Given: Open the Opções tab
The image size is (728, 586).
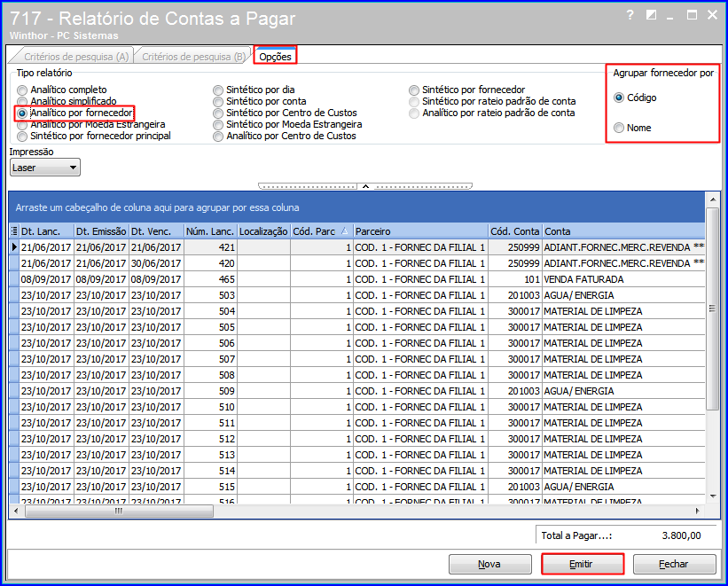Looking at the screenshot, I should 275,57.
